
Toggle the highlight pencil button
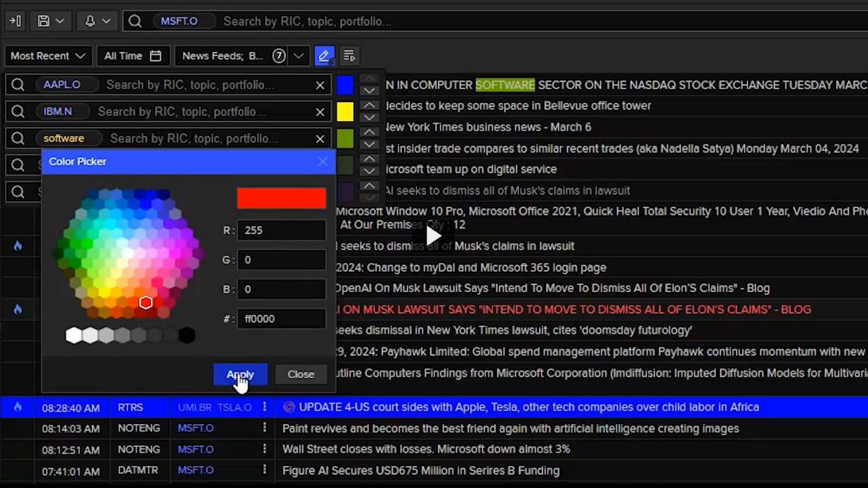323,56
